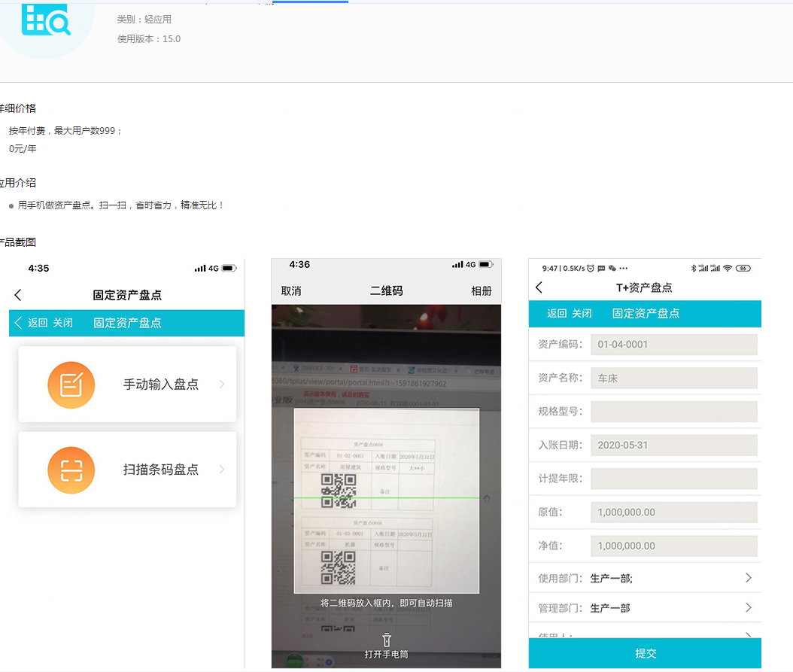Click 类别：轻应用 text
Screen dimensions: 793x672
(x=144, y=20)
